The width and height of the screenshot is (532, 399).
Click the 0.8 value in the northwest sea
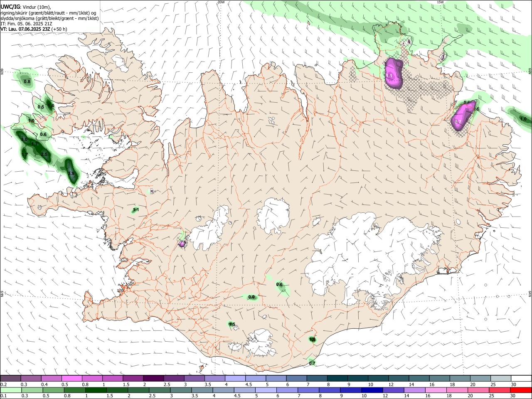click(27, 81)
